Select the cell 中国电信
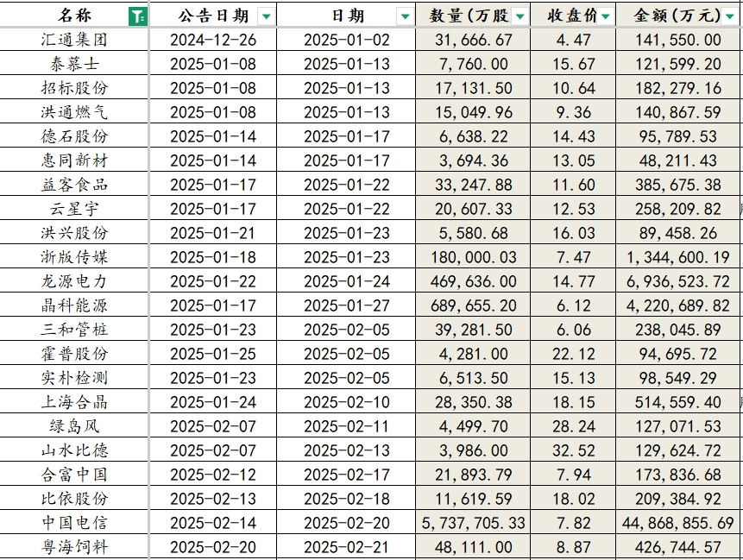Screen dimensions: 743x560 [x=74, y=523]
